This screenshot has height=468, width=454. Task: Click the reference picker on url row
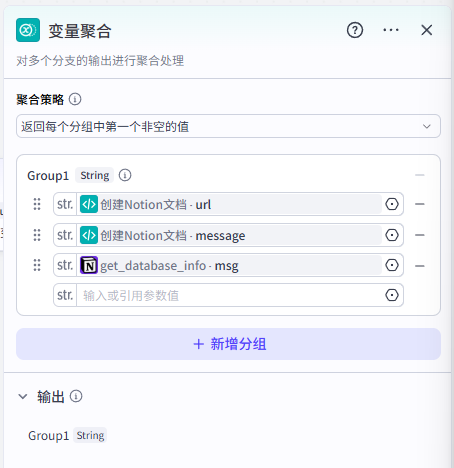point(392,204)
